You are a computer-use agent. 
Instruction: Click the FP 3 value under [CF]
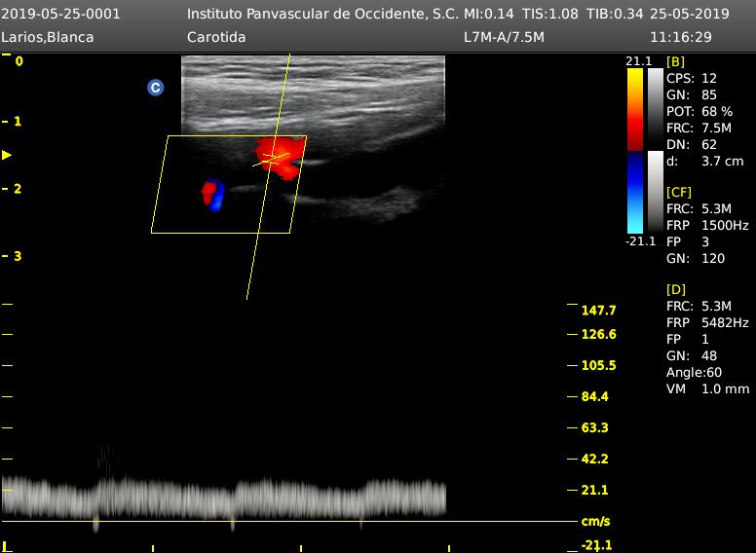(x=688, y=241)
